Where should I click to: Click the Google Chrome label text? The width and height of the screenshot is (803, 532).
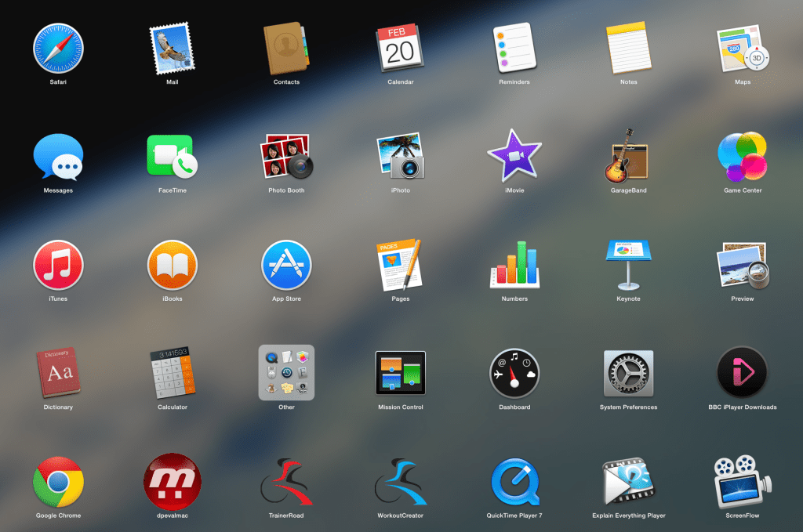[58, 516]
